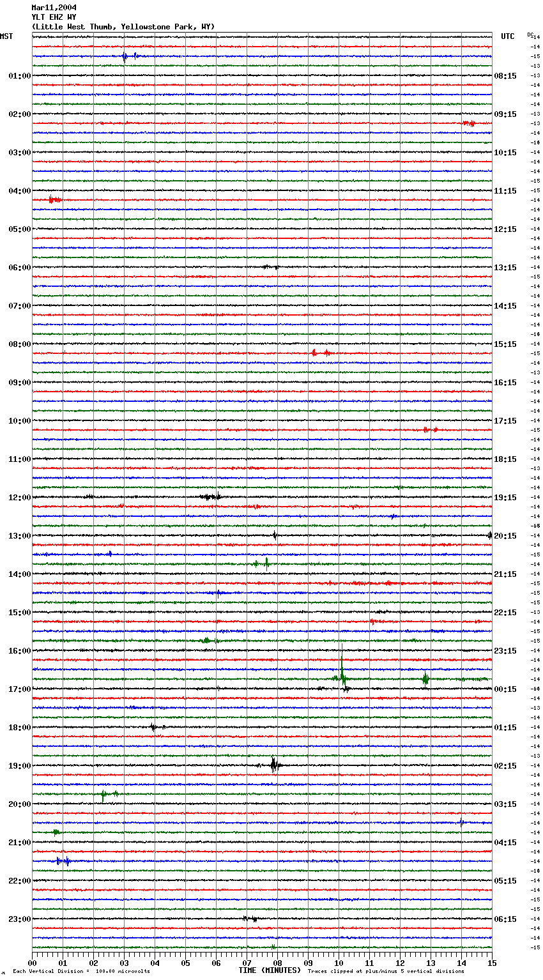Click the 00 minute axis tick label
The height and width of the screenshot is (980, 543).
click(32, 963)
